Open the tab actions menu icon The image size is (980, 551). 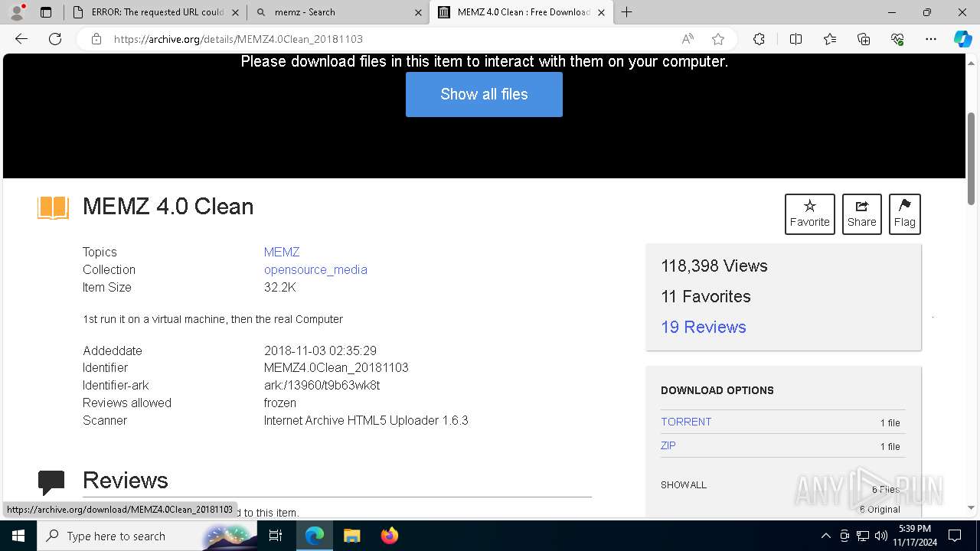point(46,12)
